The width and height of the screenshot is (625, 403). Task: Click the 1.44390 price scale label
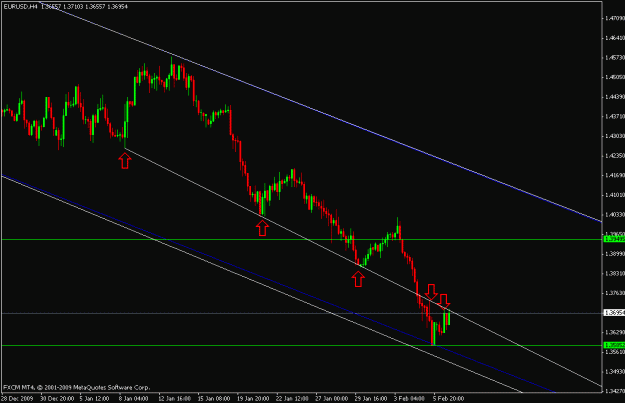(615, 97)
